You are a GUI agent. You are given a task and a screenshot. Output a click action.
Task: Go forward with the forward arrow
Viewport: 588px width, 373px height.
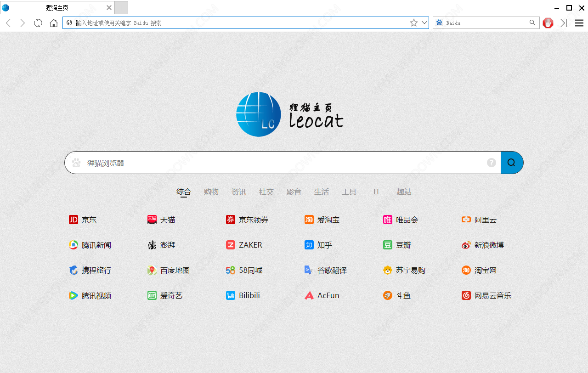(23, 23)
